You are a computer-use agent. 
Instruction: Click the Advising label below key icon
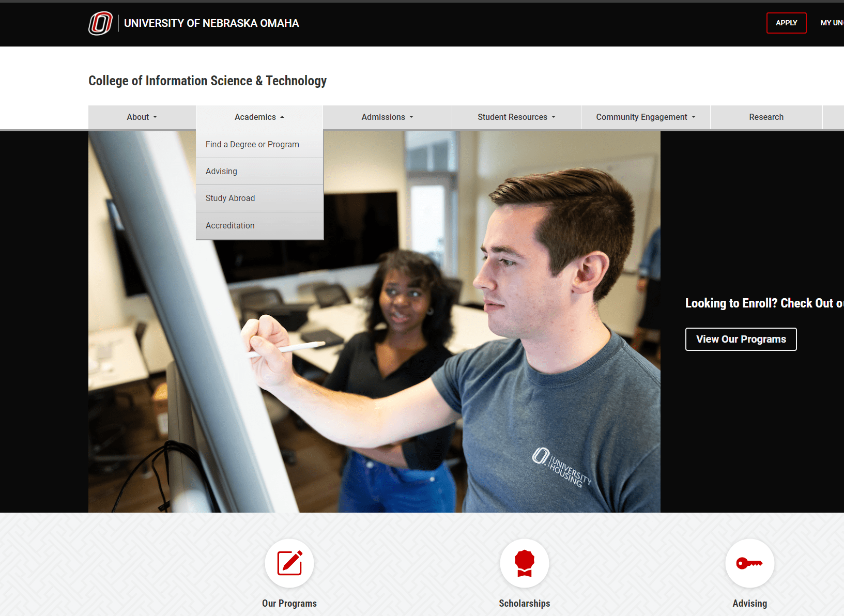click(x=750, y=604)
